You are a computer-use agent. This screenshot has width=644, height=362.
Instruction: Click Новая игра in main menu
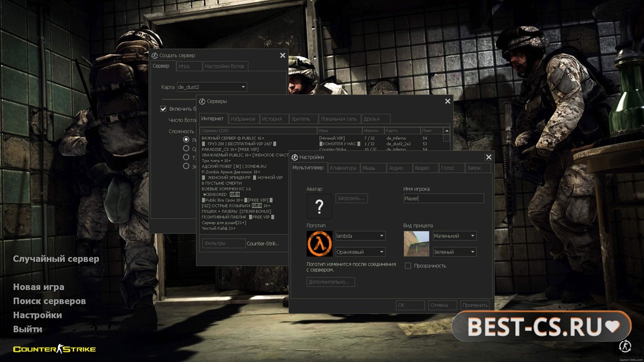click(x=39, y=287)
